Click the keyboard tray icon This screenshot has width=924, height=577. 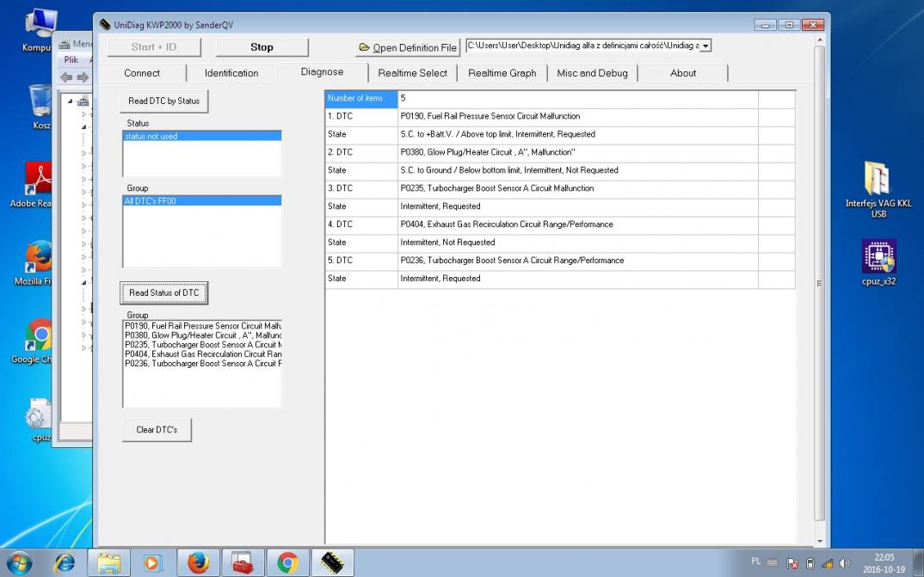773,563
